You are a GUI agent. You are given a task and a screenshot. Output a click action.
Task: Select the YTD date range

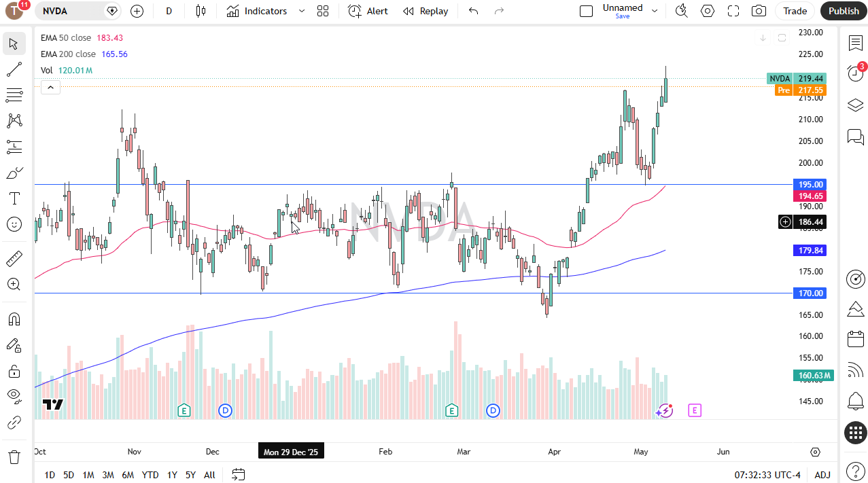tap(150, 475)
